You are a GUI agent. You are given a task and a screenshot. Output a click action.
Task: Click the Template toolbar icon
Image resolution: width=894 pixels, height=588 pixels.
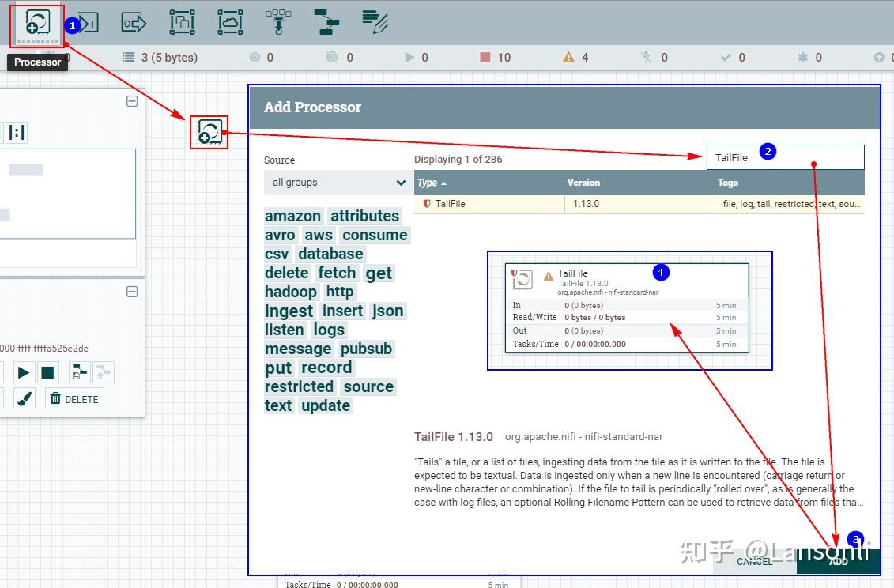pyautogui.click(x=326, y=23)
